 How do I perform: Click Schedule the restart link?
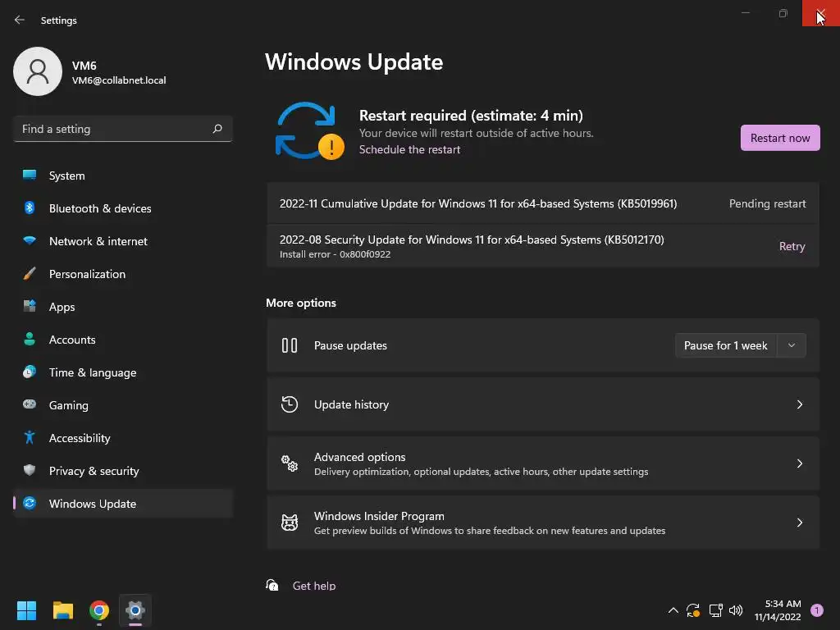[x=409, y=149]
